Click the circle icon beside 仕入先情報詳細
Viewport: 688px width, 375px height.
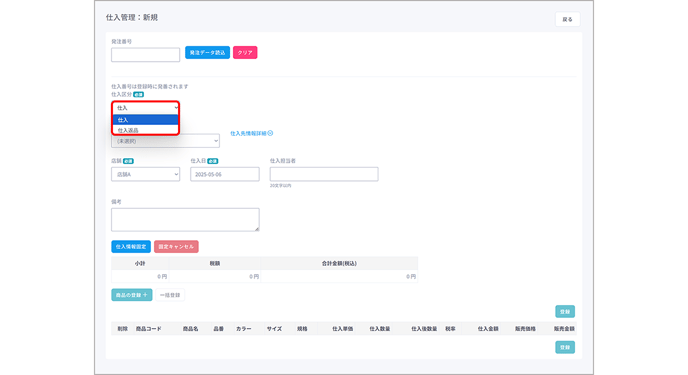pyautogui.click(x=270, y=133)
